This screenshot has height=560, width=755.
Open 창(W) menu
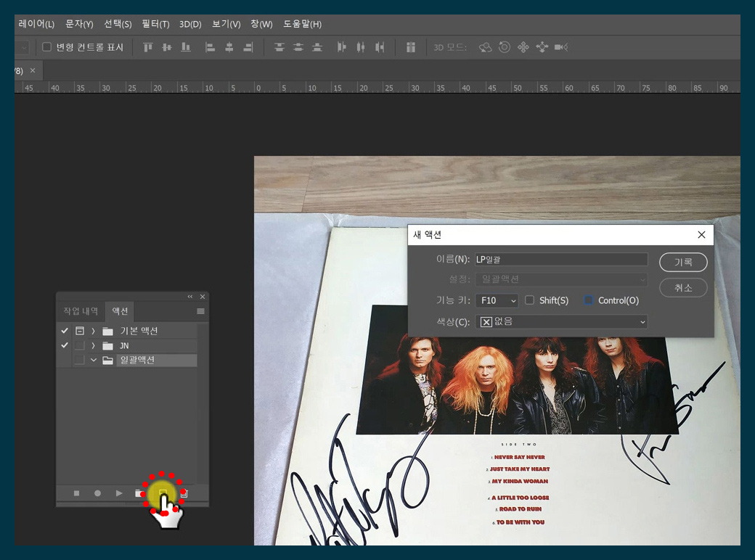tap(261, 24)
